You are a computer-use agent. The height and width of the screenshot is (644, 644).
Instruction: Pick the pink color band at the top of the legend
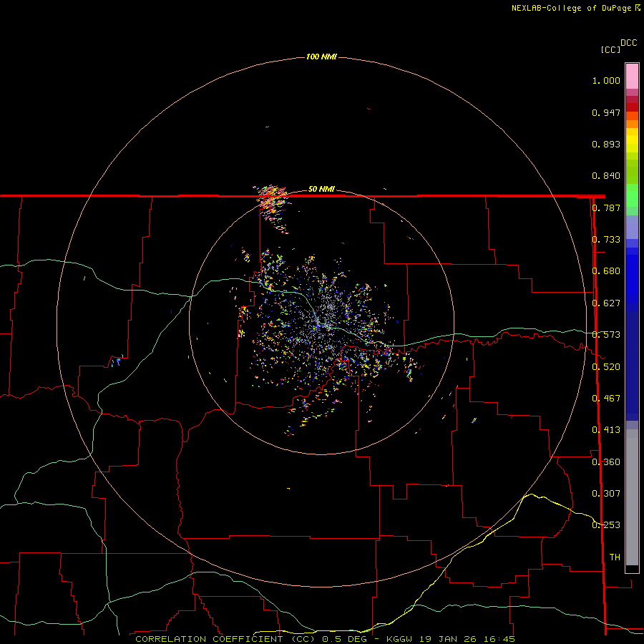coord(632,77)
